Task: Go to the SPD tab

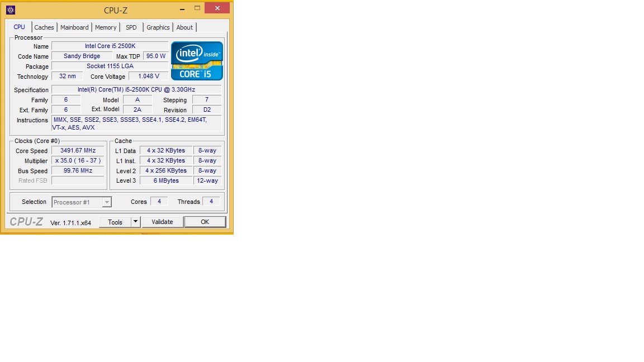Action: pyautogui.click(x=131, y=27)
